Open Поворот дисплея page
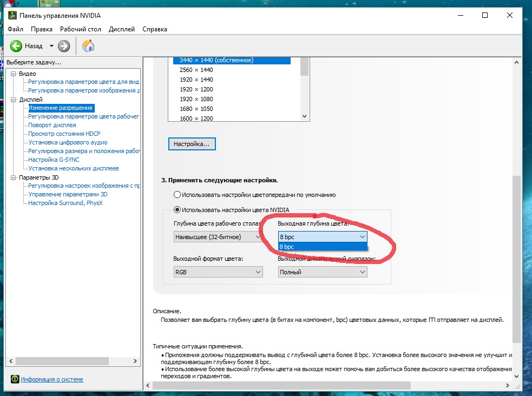The image size is (532, 396). (52, 125)
